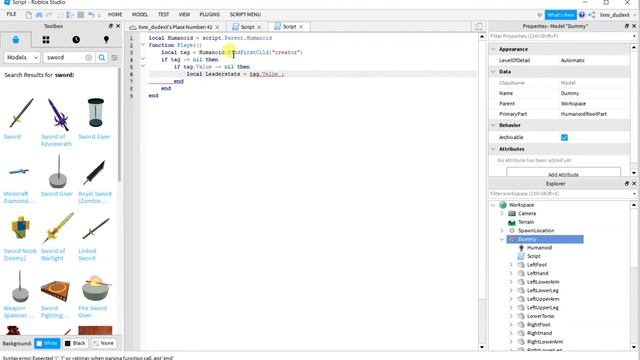The image size is (640, 360).
Task: Open the Models category dropdown
Action: [22, 58]
